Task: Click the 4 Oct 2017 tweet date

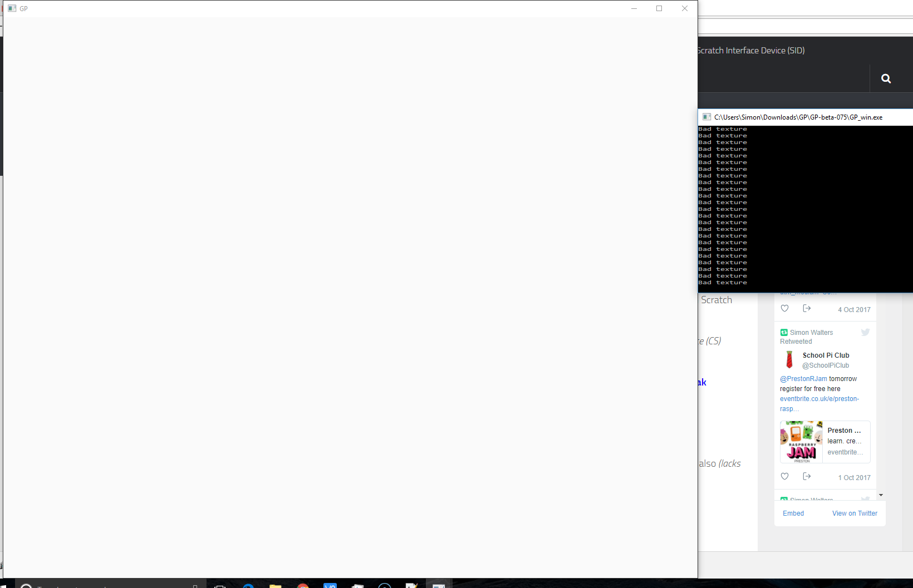Action: click(x=854, y=310)
